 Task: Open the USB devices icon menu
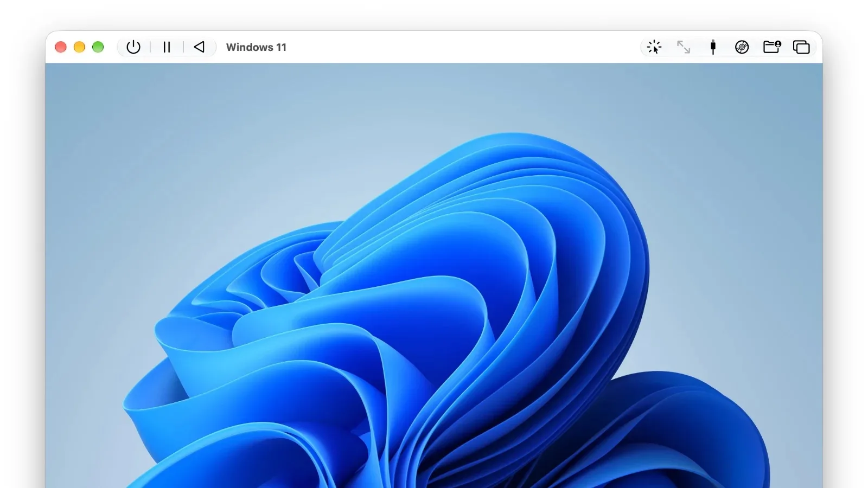point(713,47)
